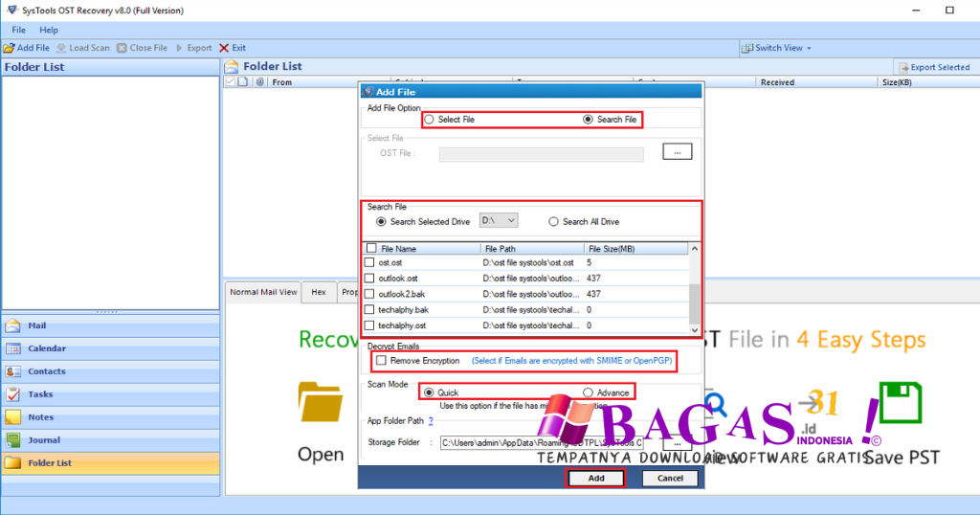Click the message select-all checkbox header
The height and width of the screenshot is (515, 980).
pyautogui.click(x=230, y=82)
